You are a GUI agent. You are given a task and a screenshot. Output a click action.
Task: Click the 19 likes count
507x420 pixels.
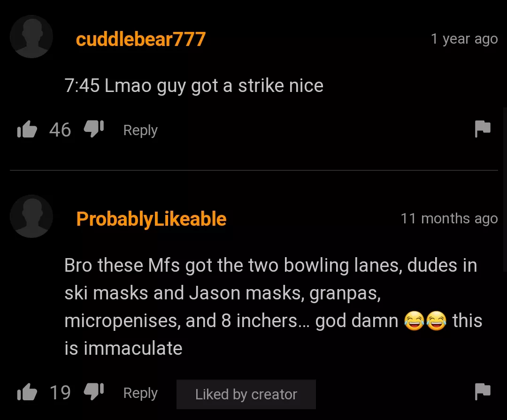pos(60,392)
